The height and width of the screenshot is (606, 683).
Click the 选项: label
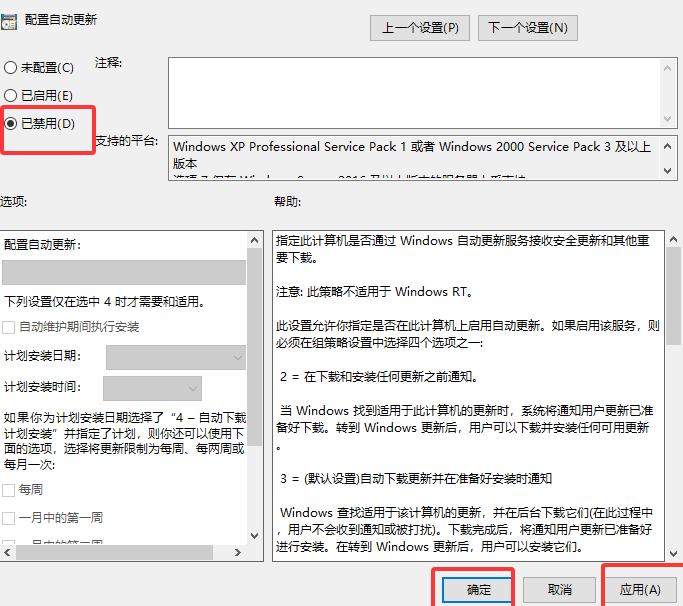(x=14, y=202)
